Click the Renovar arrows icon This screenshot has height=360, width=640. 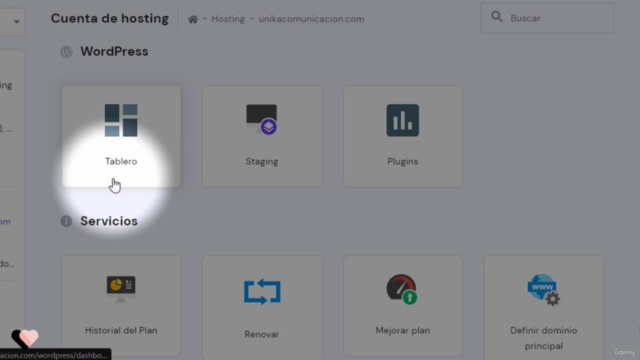[262, 291]
